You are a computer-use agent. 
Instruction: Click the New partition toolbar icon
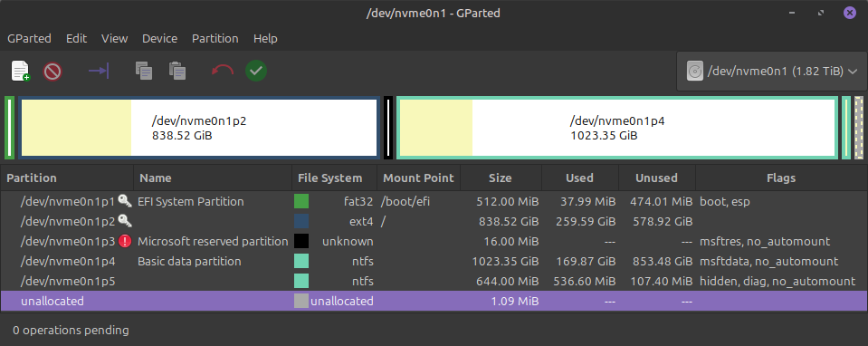[21, 71]
